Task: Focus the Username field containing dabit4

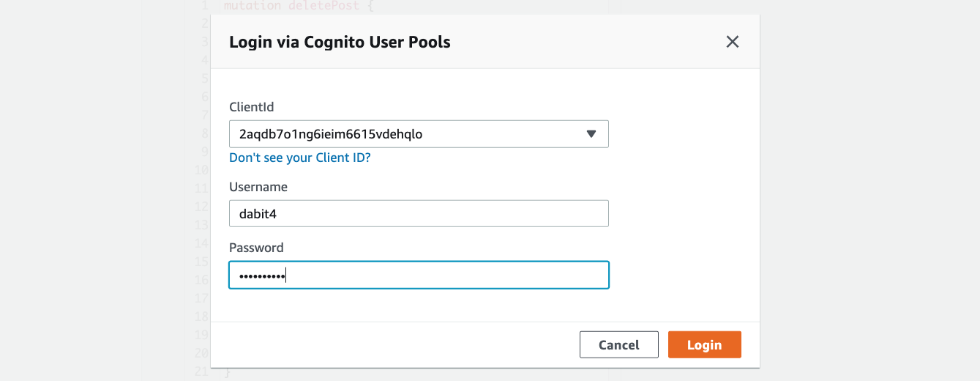Action: click(x=419, y=214)
